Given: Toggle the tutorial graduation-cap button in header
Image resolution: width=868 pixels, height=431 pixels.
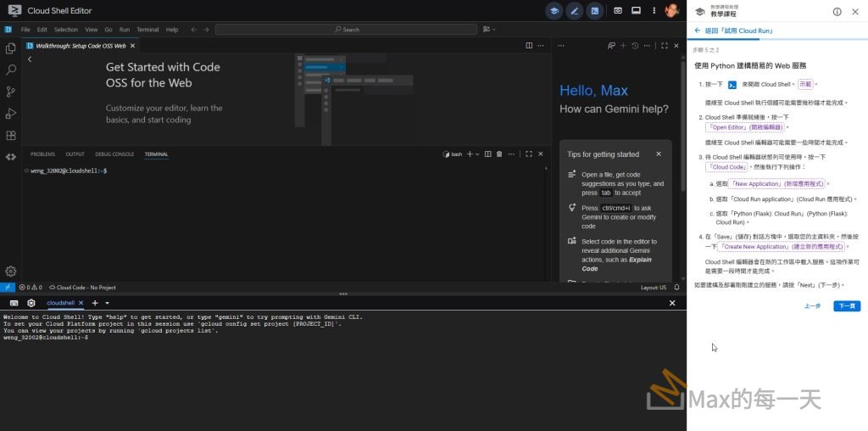Looking at the screenshot, I should (554, 11).
